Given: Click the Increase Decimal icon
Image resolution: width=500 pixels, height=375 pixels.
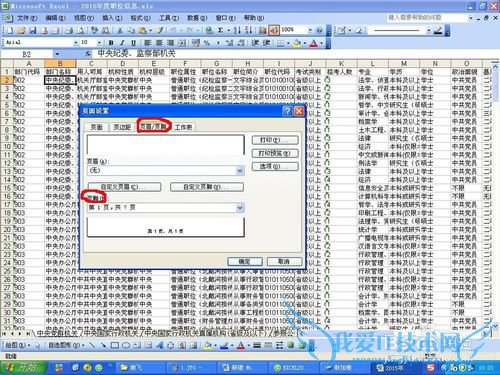Looking at the screenshot, I should pos(229,43).
